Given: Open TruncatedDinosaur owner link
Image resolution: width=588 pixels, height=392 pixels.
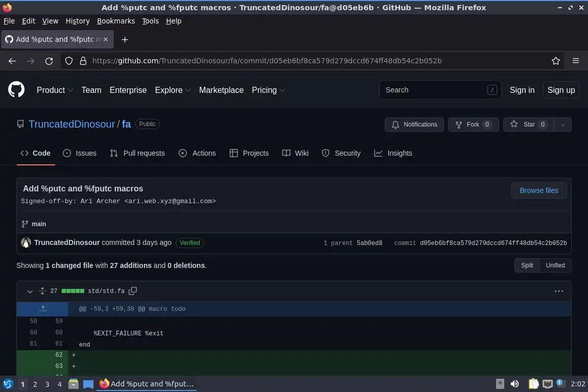Looking at the screenshot, I should tap(71, 124).
